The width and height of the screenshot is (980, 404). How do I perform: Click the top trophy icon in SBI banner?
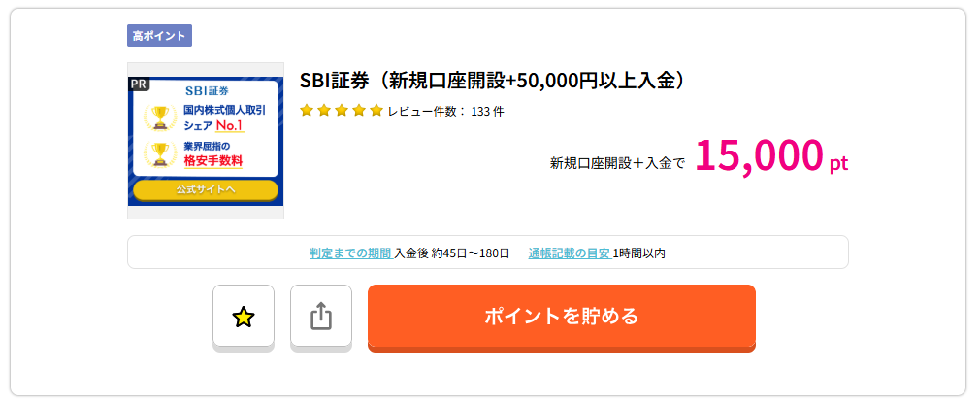point(161,117)
